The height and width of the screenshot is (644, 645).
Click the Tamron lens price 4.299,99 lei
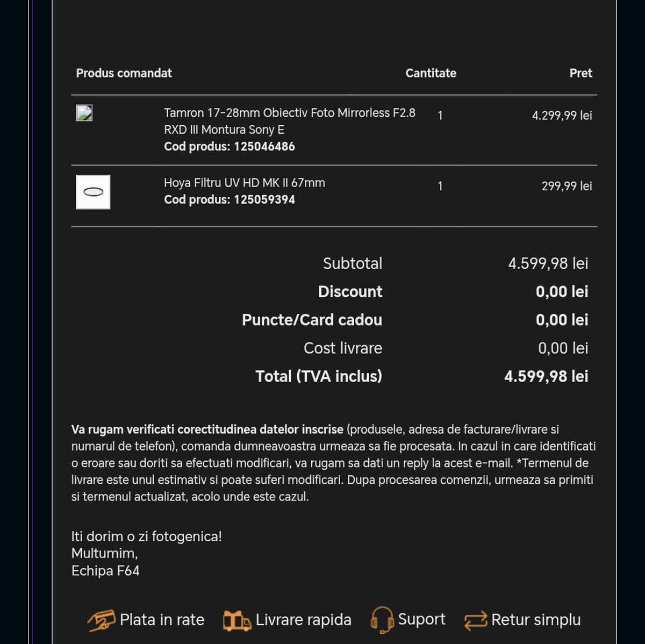click(x=562, y=116)
